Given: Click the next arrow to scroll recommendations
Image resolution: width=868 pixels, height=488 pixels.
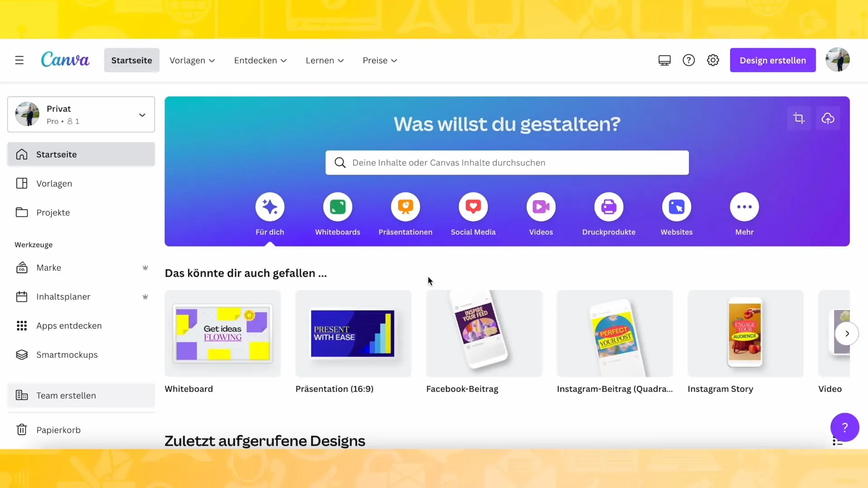Looking at the screenshot, I should tap(848, 333).
